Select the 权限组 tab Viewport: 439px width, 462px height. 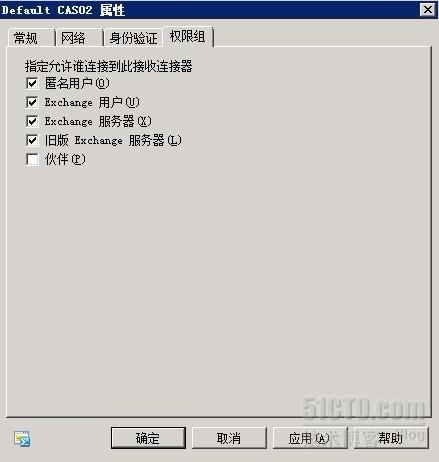[188, 36]
